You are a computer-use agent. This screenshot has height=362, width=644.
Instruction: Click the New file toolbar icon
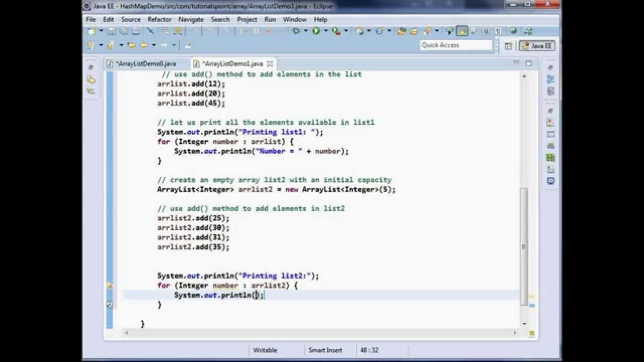[92, 31]
